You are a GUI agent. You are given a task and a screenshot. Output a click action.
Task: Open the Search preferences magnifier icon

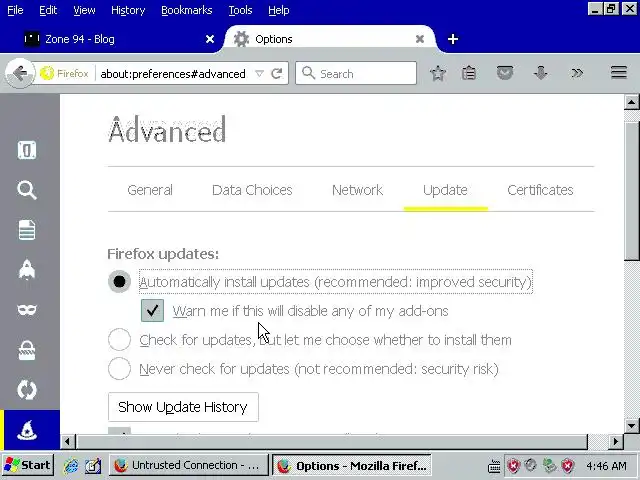coord(27,190)
